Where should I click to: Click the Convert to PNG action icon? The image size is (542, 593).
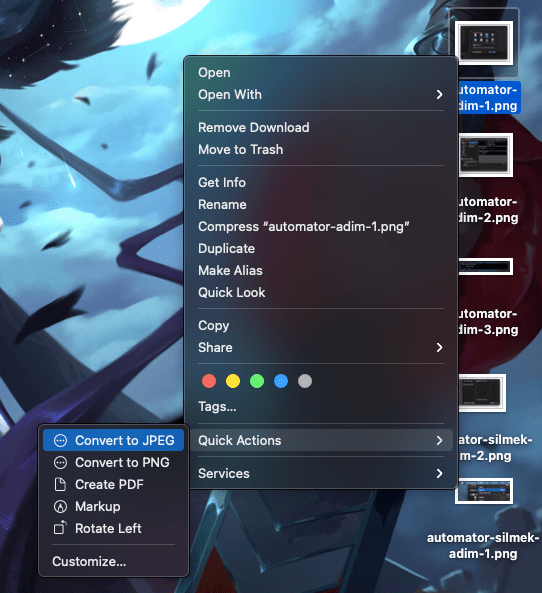[x=61, y=463]
